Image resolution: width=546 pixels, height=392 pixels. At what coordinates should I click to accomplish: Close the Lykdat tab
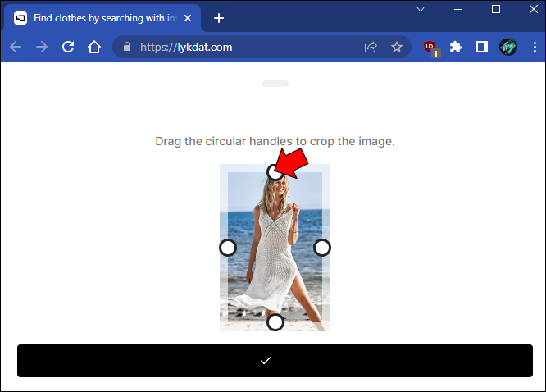(x=188, y=18)
